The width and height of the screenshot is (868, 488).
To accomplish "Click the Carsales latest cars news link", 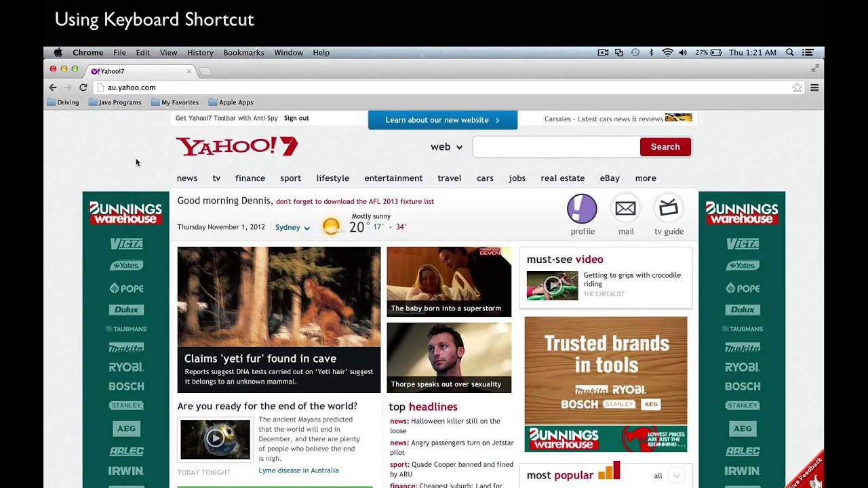I will [604, 119].
